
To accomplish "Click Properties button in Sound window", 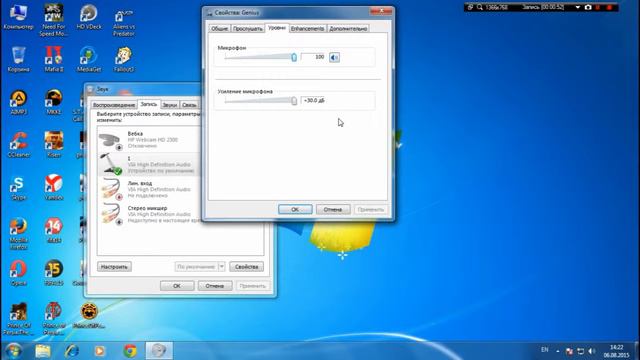I will pos(247,267).
